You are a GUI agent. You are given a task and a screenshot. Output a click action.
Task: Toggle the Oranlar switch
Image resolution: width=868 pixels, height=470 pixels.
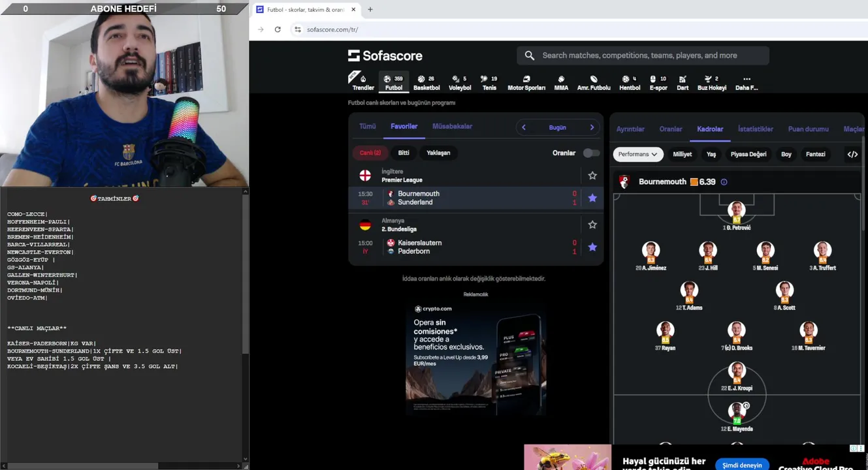coord(591,153)
